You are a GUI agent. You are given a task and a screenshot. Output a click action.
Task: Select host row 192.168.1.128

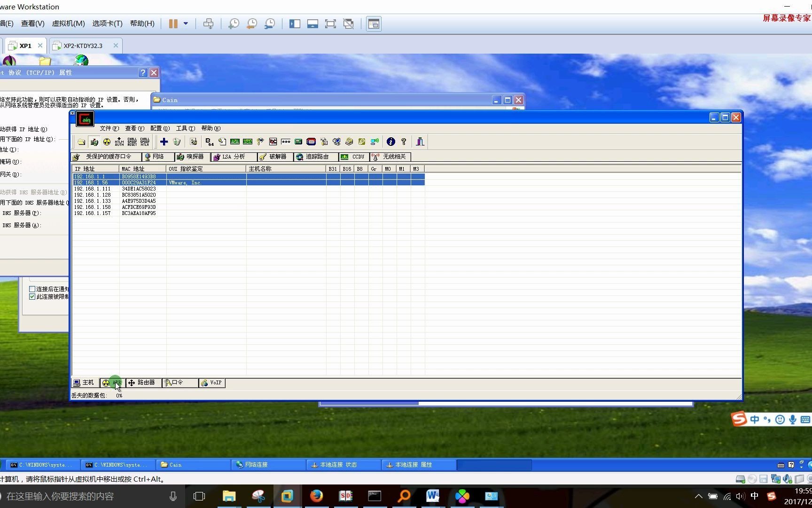(x=249, y=195)
